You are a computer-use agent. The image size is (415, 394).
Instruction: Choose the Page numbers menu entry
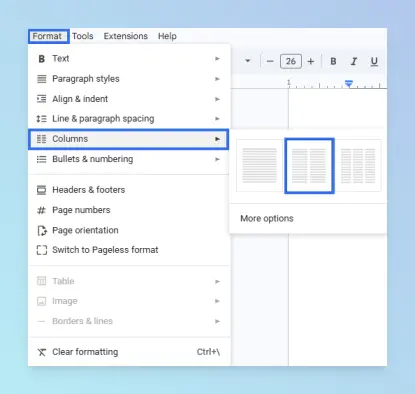tap(129, 210)
